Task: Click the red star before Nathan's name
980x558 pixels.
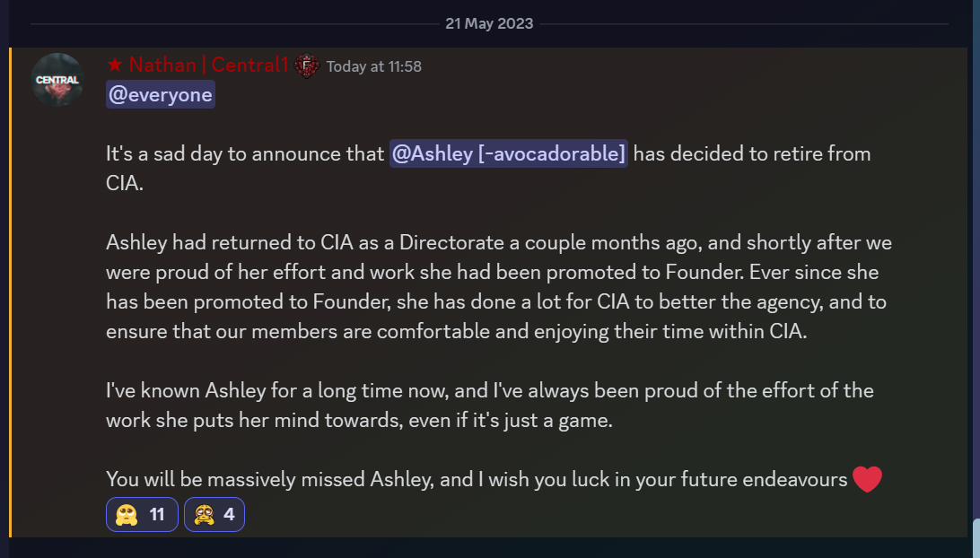Action: click(x=114, y=65)
